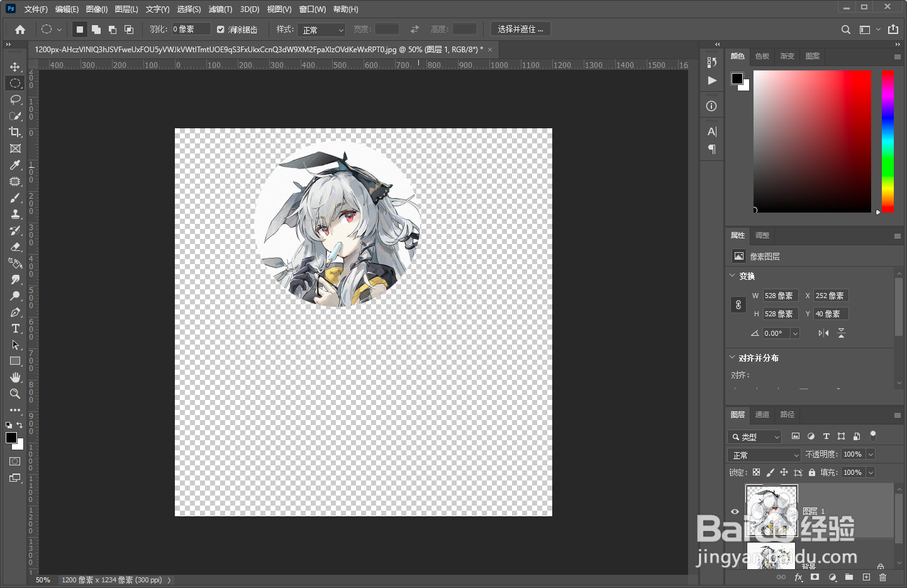Select the Brush tool
The width and height of the screenshot is (907, 588).
15,197
